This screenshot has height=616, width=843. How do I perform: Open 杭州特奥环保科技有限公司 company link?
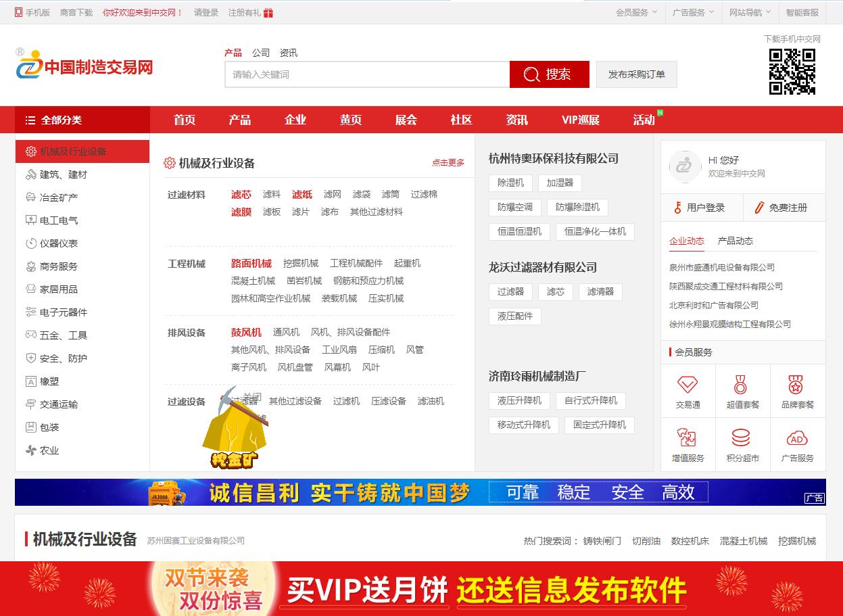pyautogui.click(x=554, y=158)
